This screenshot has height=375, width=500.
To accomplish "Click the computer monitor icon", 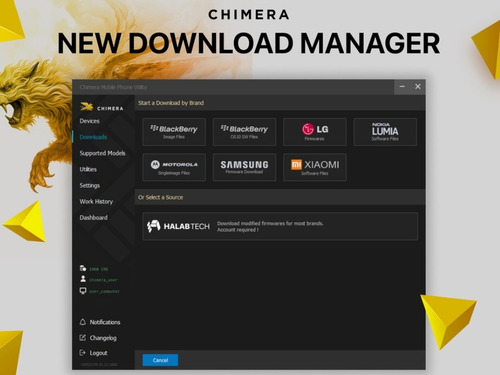I will click(x=83, y=291).
